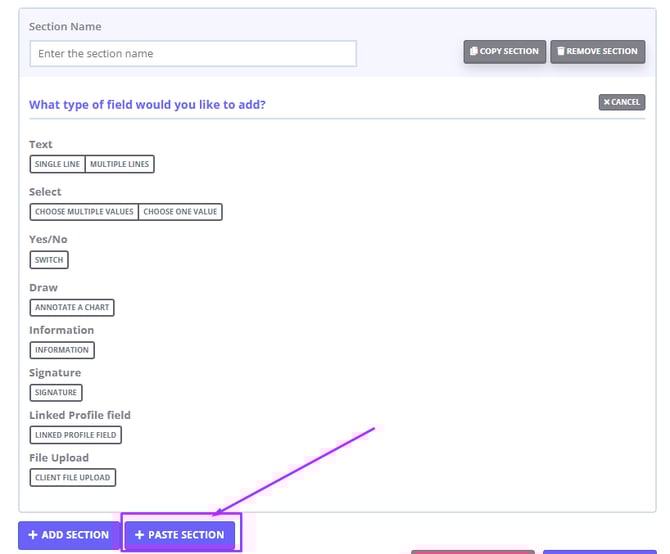Screen dimensions: 670x554
Task: Insert an Information field
Action: coord(62,350)
